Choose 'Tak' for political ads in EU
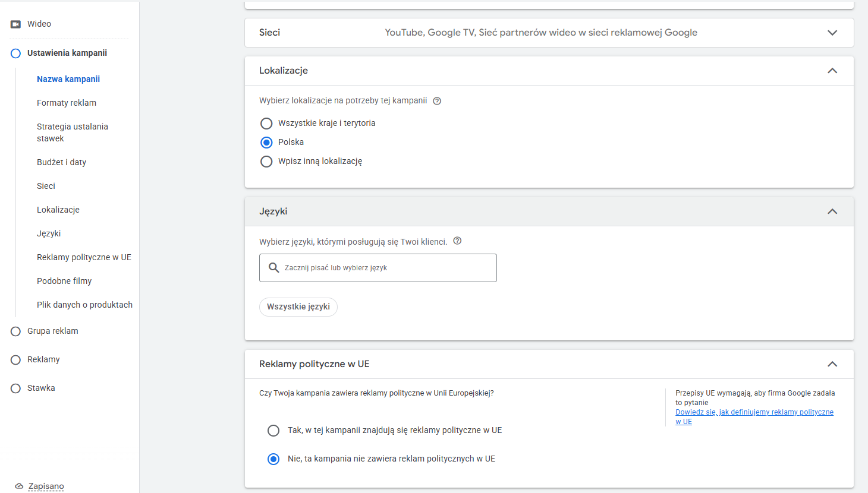Viewport: 868px width, 493px height. 273,431
